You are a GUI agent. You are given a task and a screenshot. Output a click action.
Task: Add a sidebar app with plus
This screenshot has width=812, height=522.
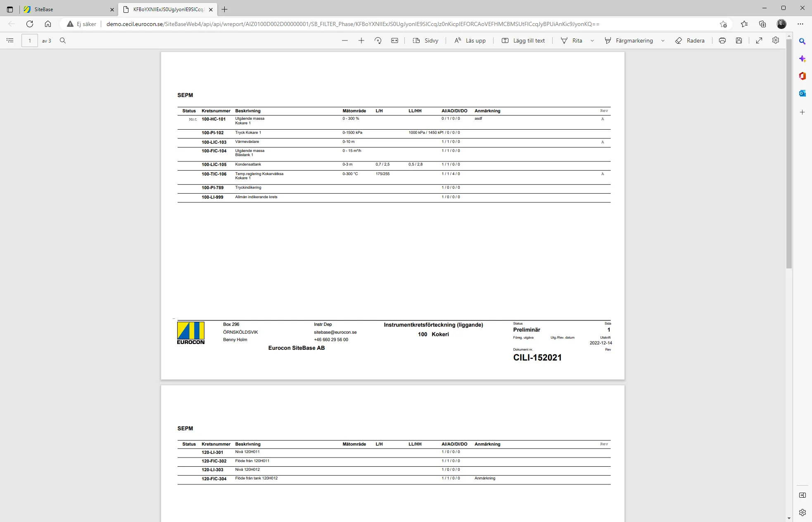803,112
